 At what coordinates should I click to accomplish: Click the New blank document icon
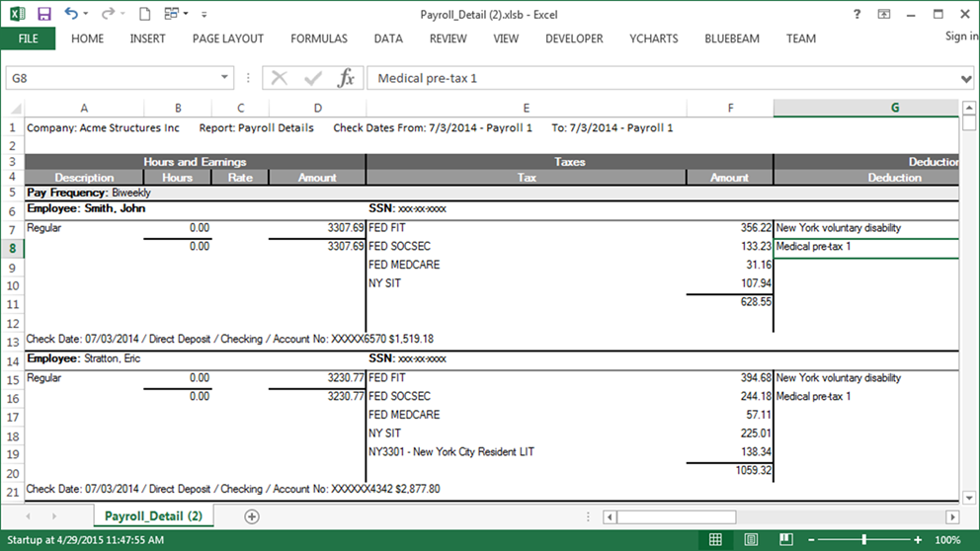pyautogui.click(x=144, y=14)
